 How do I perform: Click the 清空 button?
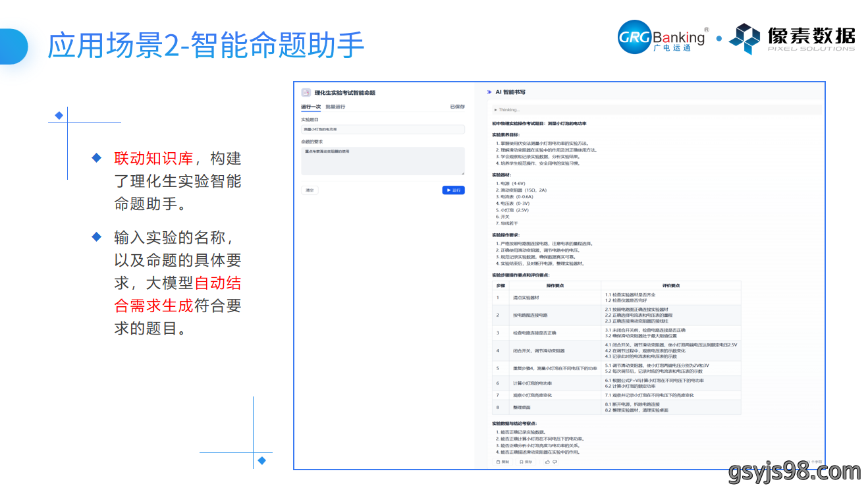coord(310,190)
